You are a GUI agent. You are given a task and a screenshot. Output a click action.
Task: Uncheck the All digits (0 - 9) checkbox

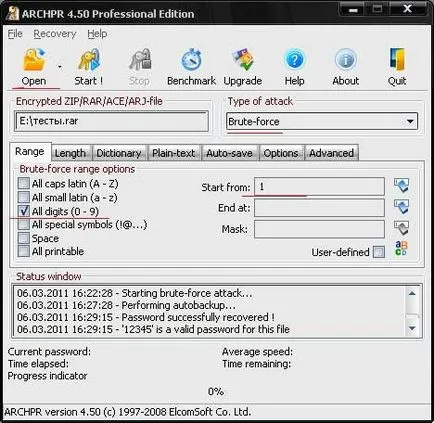(x=24, y=211)
